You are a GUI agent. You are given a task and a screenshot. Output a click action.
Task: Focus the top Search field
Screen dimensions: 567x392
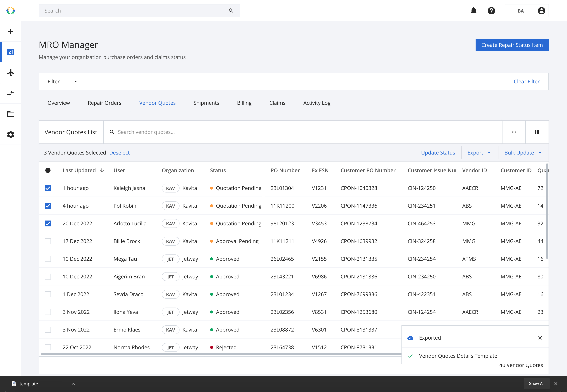[139, 11]
